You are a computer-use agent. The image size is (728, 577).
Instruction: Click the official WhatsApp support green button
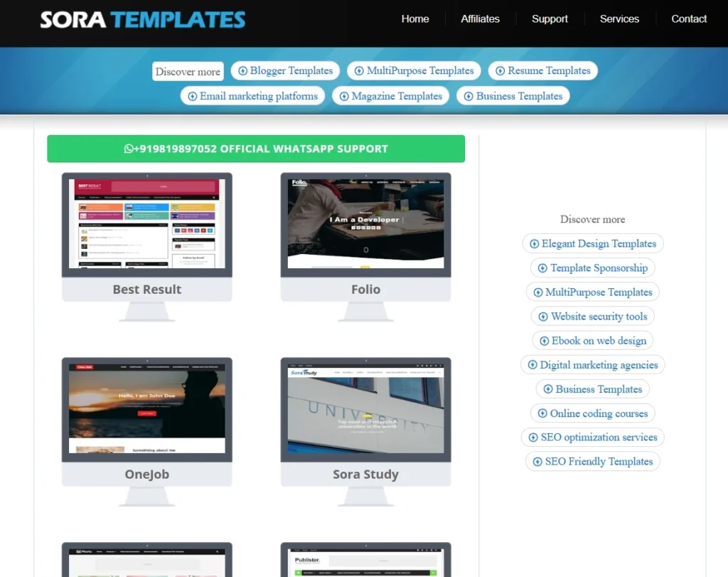(x=256, y=149)
